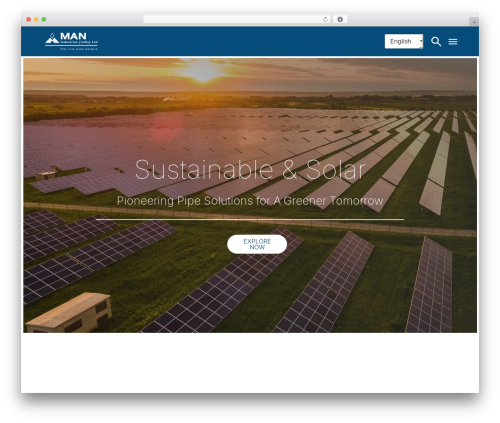Click the Sustainable & Solar heading
500x423 pixels.
point(250,170)
